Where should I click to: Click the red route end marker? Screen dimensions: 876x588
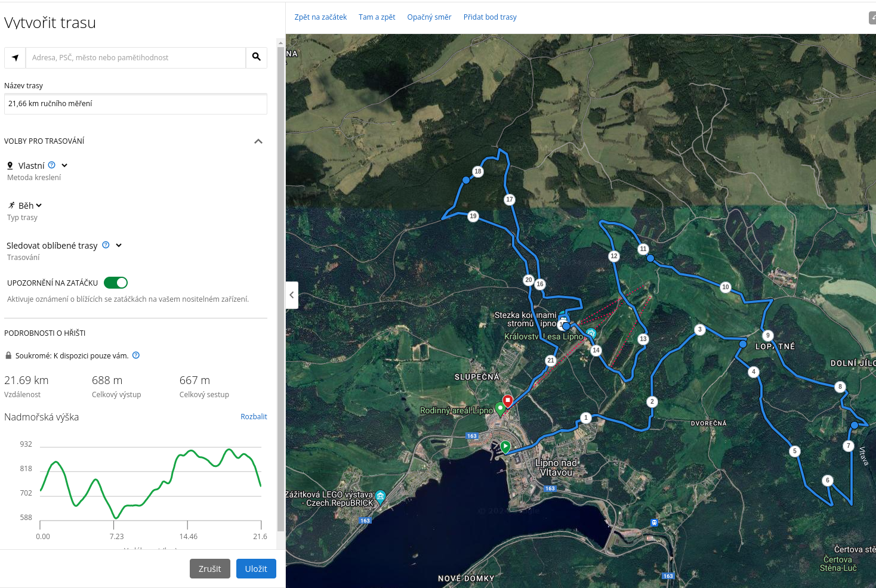507,400
